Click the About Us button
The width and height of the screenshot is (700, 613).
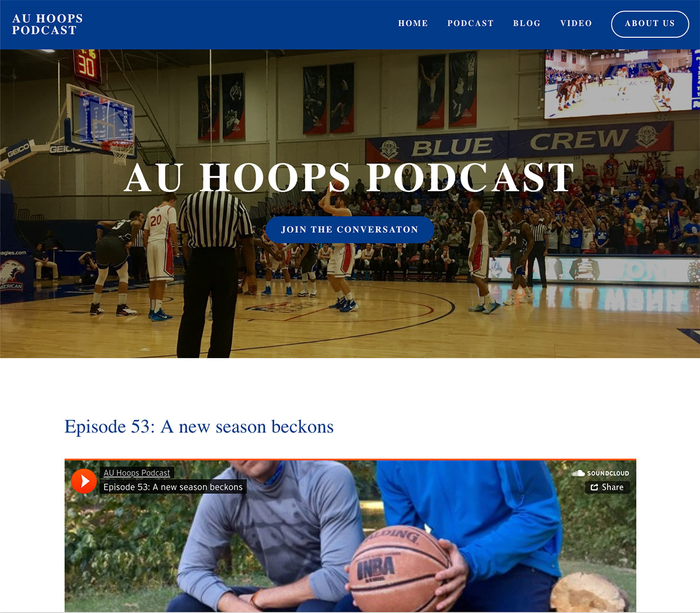click(x=650, y=24)
